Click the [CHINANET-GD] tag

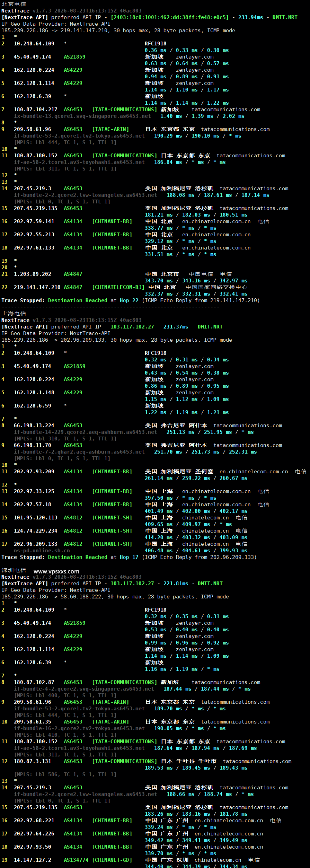coord(112,860)
